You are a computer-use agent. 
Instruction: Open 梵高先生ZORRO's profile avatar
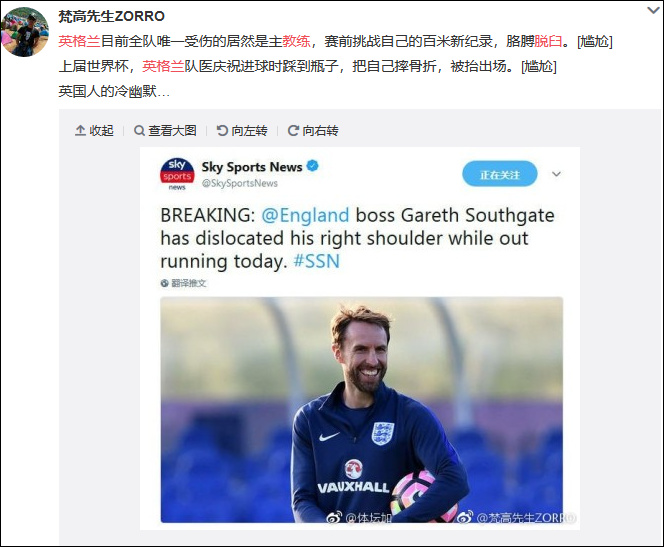(x=25, y=32)
